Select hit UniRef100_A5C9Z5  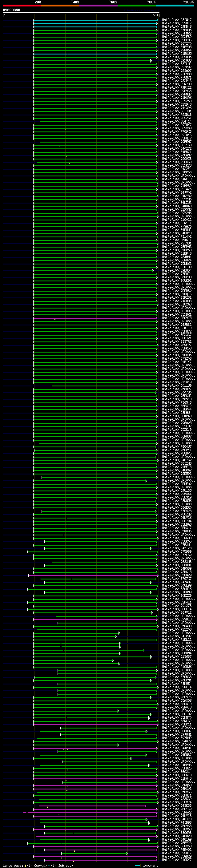click(177, 318)
